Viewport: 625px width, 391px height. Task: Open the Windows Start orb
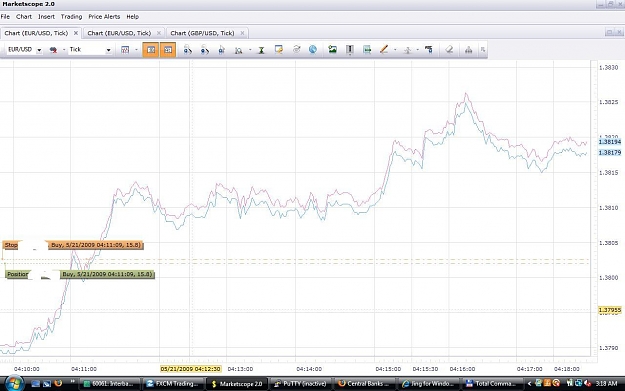(x=14, y=383)
